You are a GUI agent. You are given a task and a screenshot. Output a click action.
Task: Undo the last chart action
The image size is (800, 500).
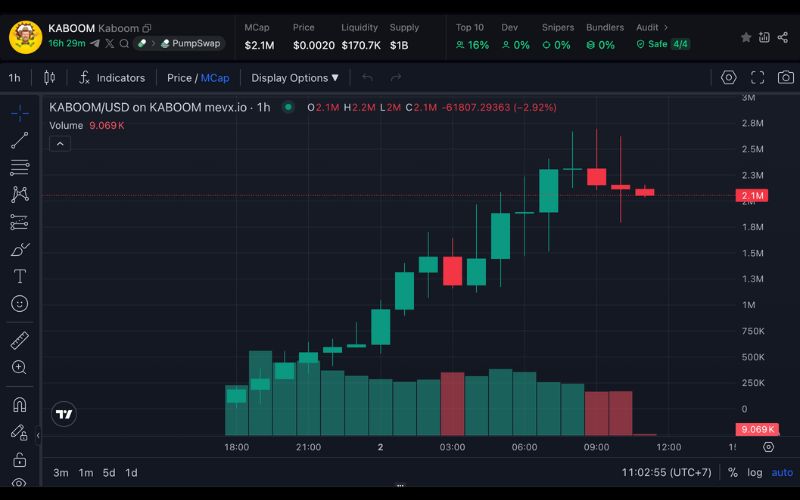pyautogui.click(x=367, y=78)
